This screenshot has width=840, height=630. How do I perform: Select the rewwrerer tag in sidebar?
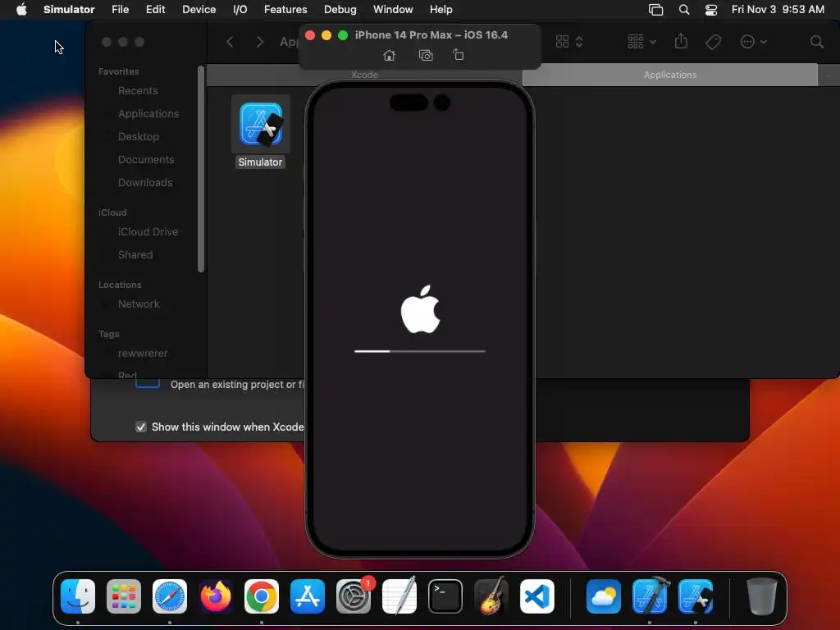pos(143,354)
